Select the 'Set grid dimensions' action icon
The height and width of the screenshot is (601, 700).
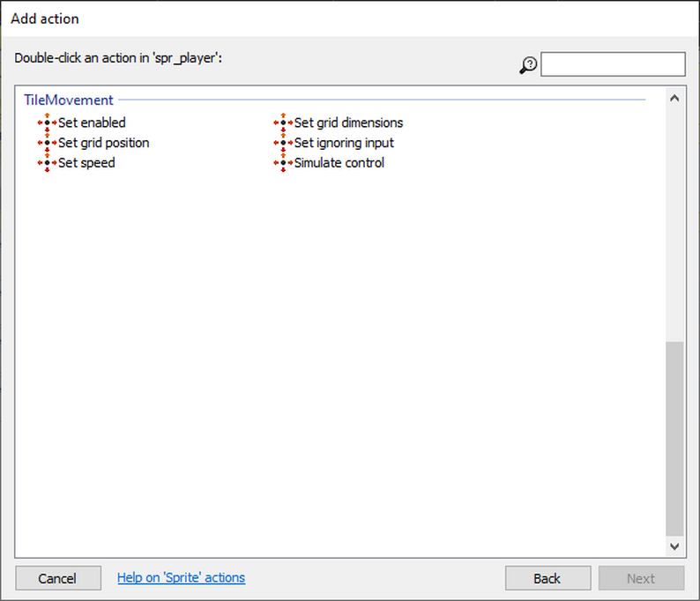click(283, 122)
